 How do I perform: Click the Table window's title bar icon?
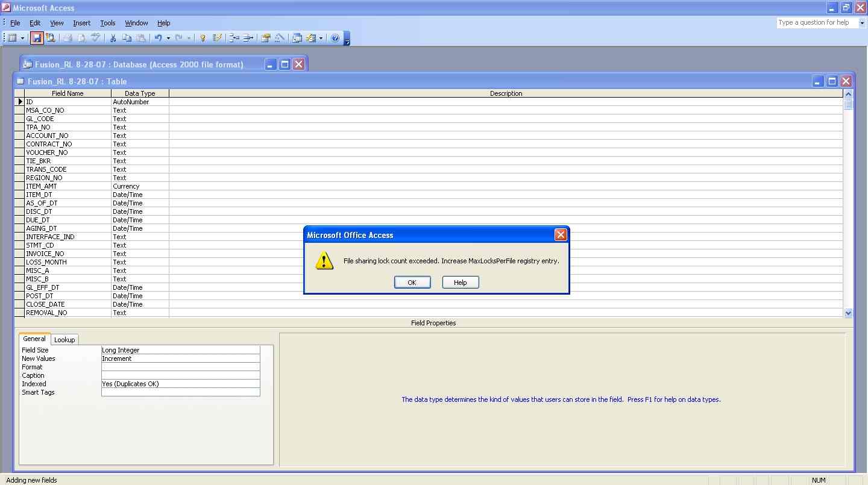click(20, 81)
